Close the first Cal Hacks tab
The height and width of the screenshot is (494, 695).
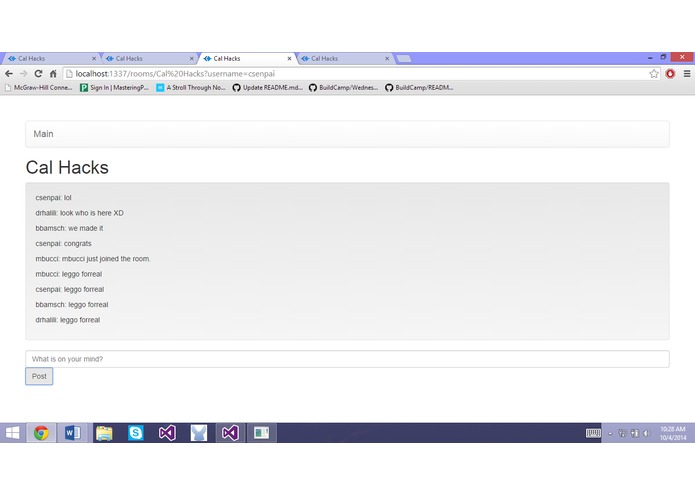[94, 58]
